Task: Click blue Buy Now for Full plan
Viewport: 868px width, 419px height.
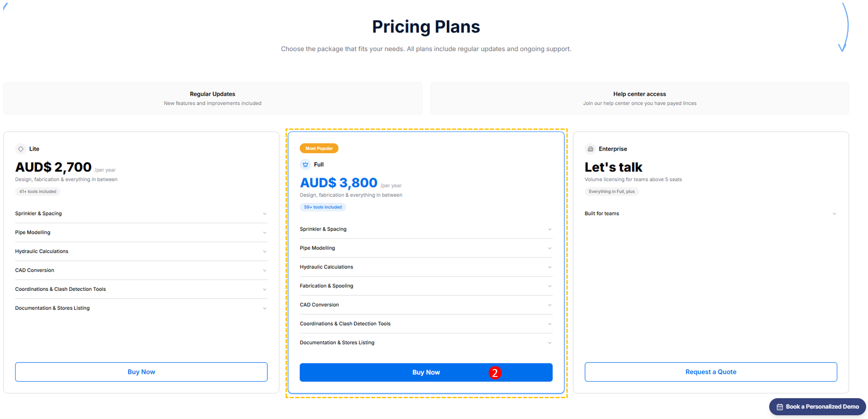Action: (426, 373)
